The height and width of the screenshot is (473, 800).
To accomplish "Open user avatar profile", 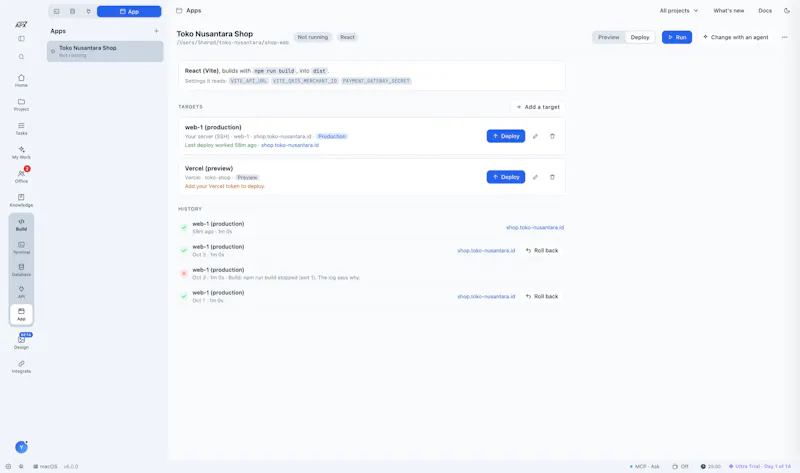I will [x=21, y=447].
